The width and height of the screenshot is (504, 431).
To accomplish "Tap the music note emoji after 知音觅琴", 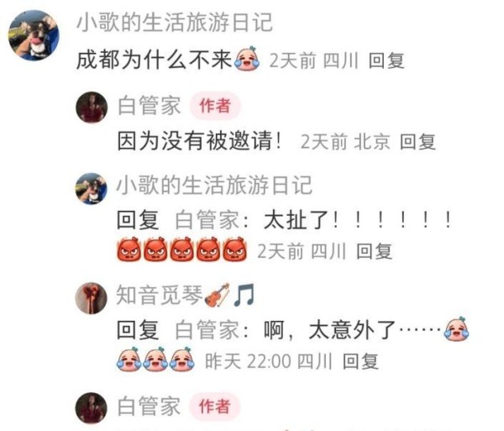I will point(244,295).
